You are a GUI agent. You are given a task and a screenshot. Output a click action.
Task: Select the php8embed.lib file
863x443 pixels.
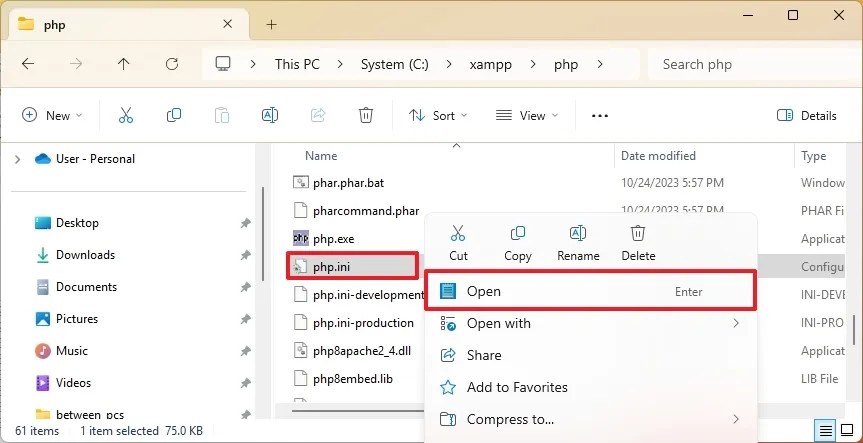click(x=353, y=379)
